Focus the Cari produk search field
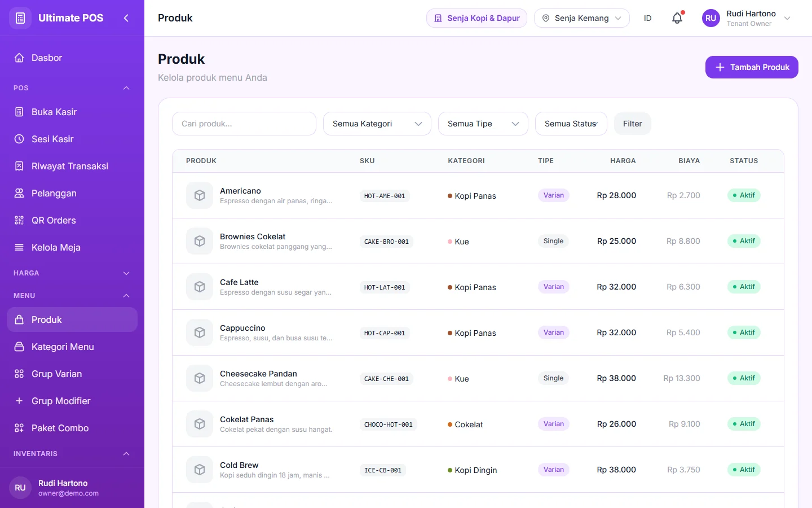The width and height of the screenshot is (812, 508). 244,124
